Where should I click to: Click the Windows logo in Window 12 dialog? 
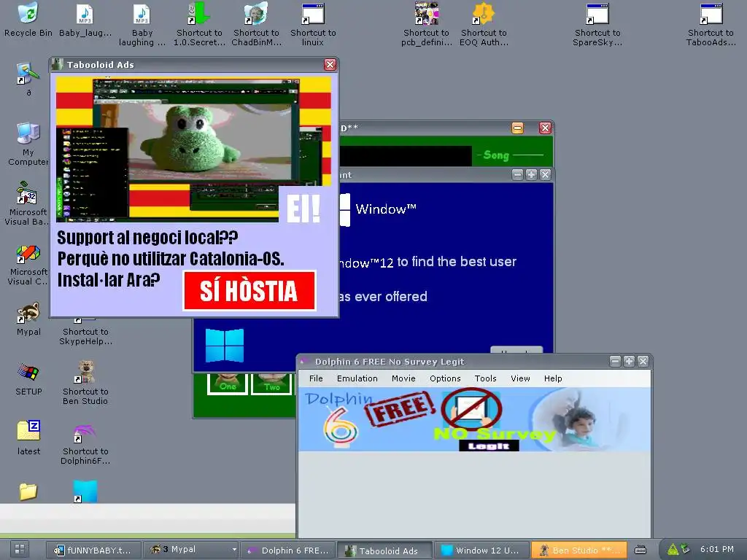coord(225,345)
